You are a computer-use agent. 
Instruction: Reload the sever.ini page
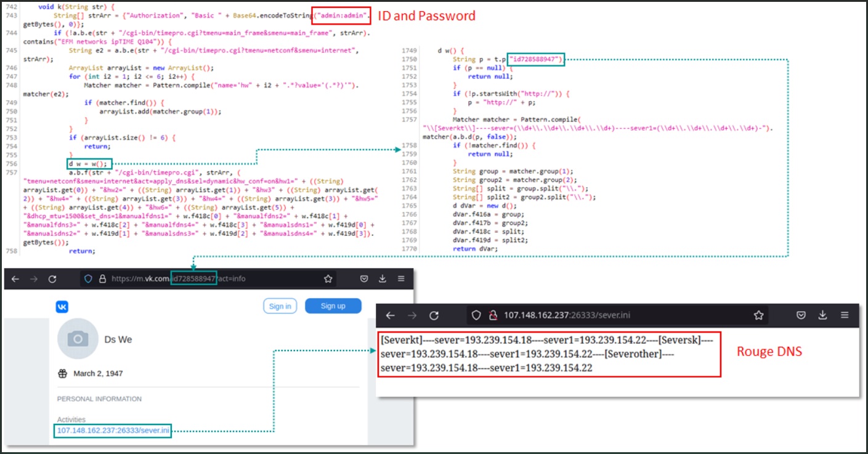(x=434, y=315)
